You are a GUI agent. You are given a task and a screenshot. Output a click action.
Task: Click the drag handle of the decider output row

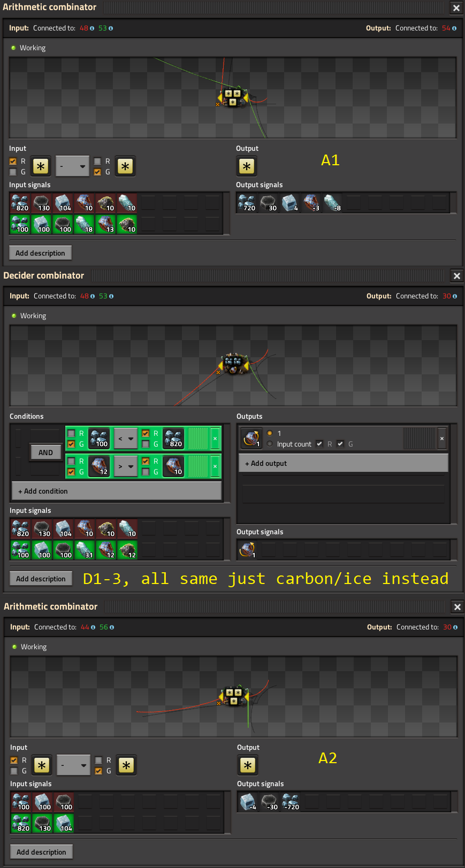click(419, 439)
